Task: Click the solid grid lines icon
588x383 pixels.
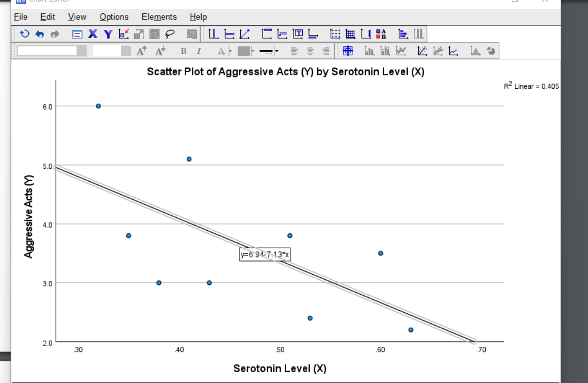Action: point(350,34)
